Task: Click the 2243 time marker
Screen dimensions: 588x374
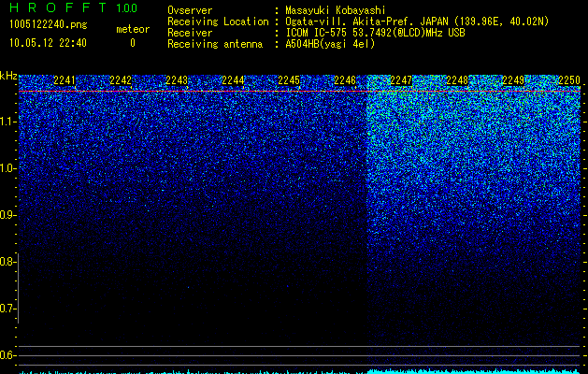Action: pyautogui.click(x=177, y=80)
